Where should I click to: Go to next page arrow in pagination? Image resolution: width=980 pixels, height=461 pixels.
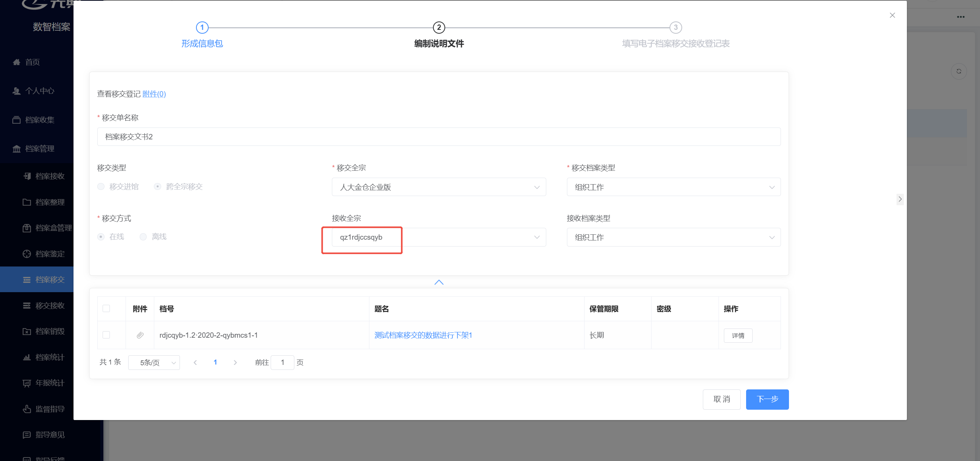[235, 363]
